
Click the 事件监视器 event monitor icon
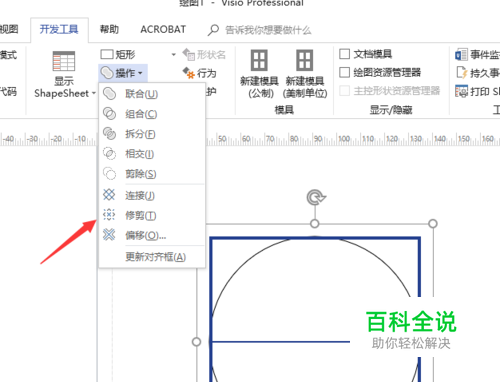(x=461, y=54)
